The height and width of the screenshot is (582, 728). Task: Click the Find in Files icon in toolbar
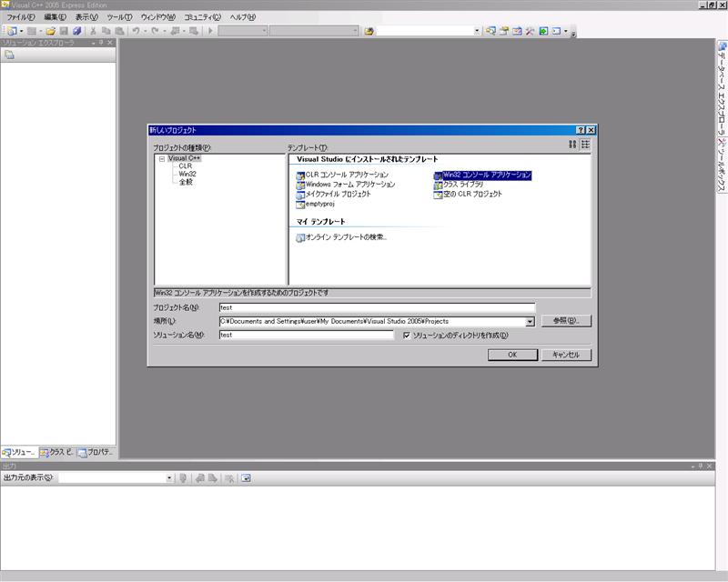(369, 31)
